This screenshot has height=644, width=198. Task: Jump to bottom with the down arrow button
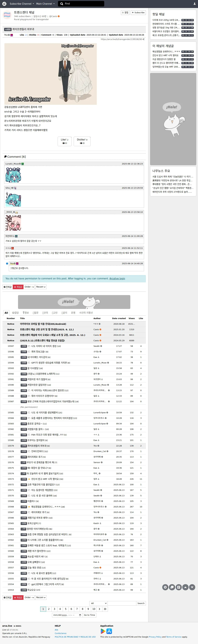click(x=192, y=587)
